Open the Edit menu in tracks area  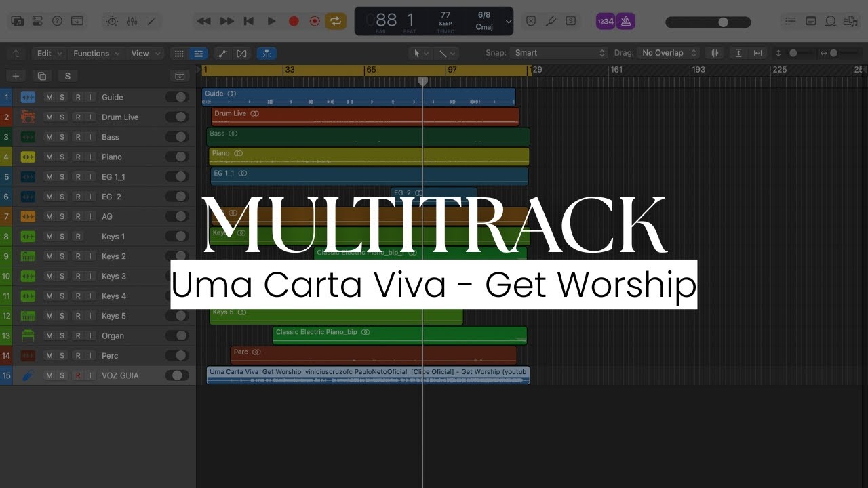48,53
